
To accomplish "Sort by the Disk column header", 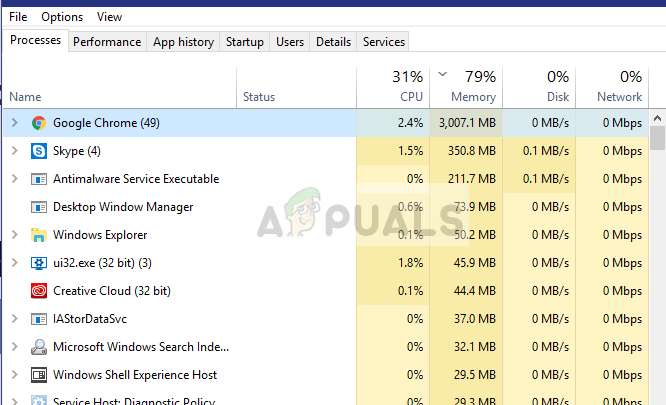I will [x=539, y=87].
